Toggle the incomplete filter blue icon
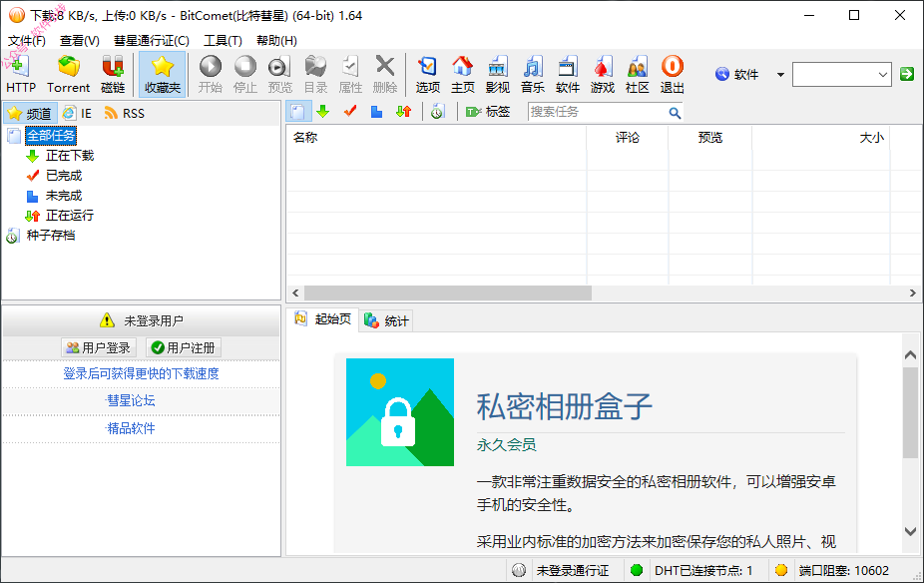This screenshot has height=583, width=924. click(376, 111)
